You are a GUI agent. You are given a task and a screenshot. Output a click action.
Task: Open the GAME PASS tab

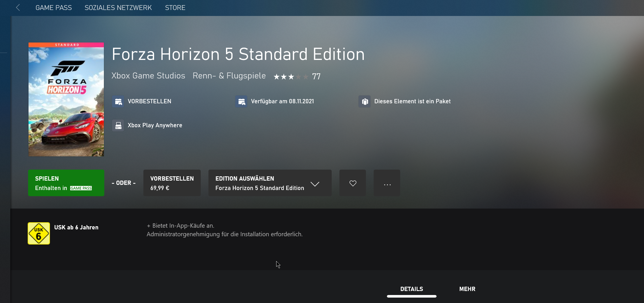pyautogui.click(x=54, y=8)
